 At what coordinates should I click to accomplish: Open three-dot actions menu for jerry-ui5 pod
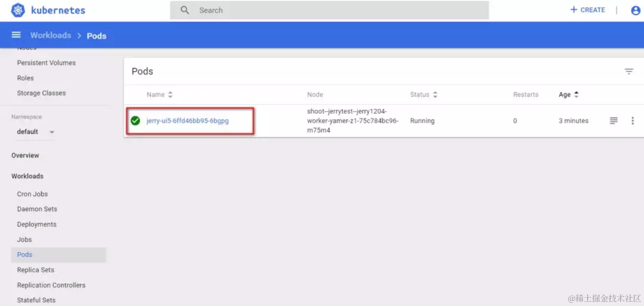point(633,121)
